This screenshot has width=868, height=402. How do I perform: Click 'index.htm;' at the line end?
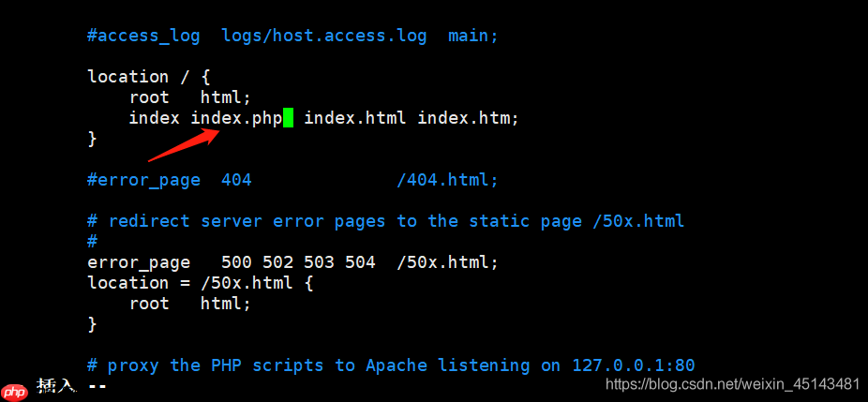[x=469, y=118]
